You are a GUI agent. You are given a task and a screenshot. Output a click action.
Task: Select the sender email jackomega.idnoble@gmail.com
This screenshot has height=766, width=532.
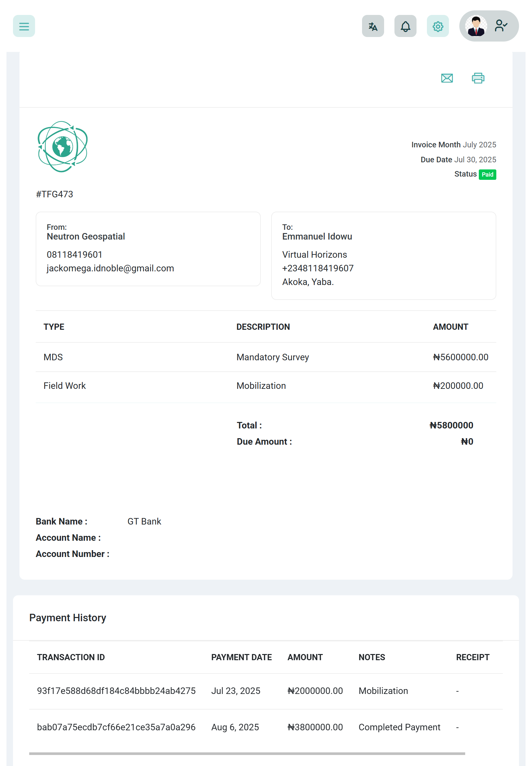click(110, 268)
